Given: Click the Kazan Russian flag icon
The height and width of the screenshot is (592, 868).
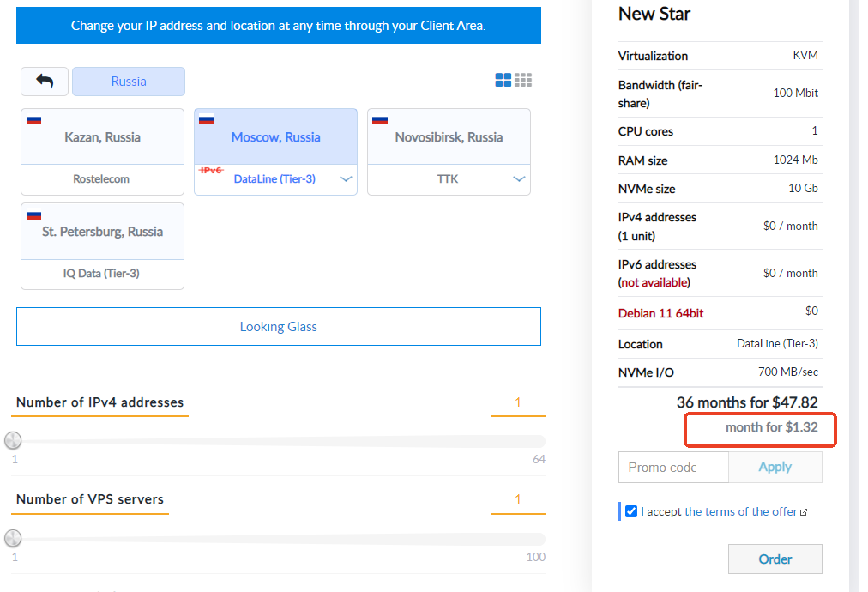Looking at the screenshot, I should tap(33, 120).
